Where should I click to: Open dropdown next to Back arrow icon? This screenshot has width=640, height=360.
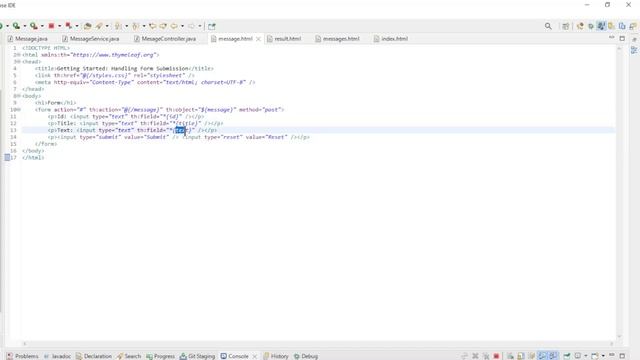tap(182, 26)
